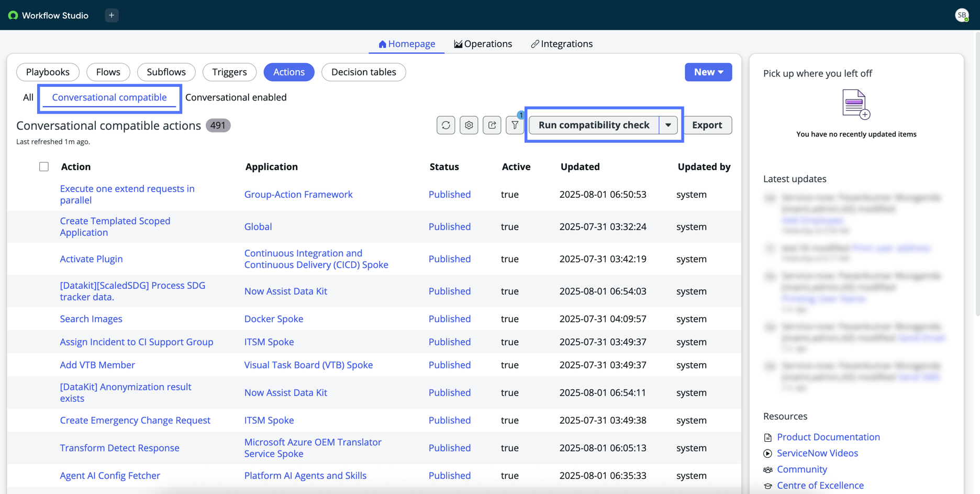Select the Playbooks pill

click(x=48, y=72)
